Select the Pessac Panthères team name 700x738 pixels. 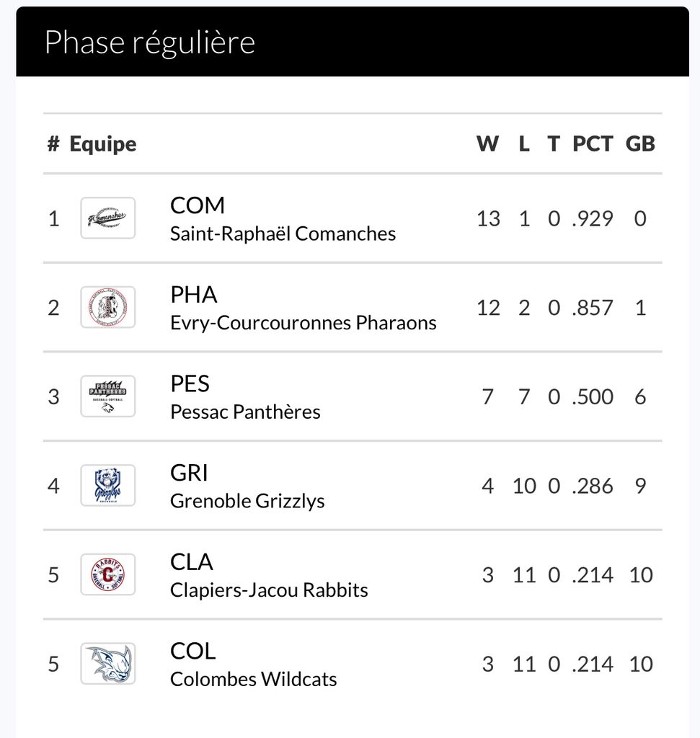[x=245, y=412]
